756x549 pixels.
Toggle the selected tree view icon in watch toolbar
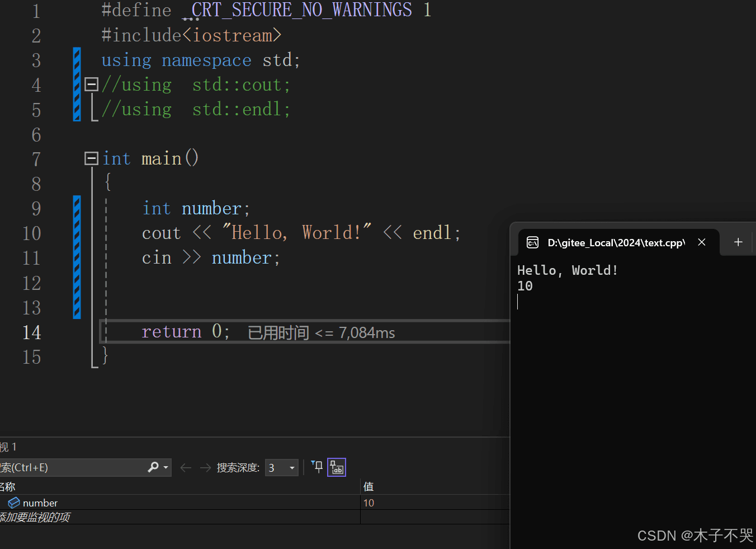coord(337,467)
